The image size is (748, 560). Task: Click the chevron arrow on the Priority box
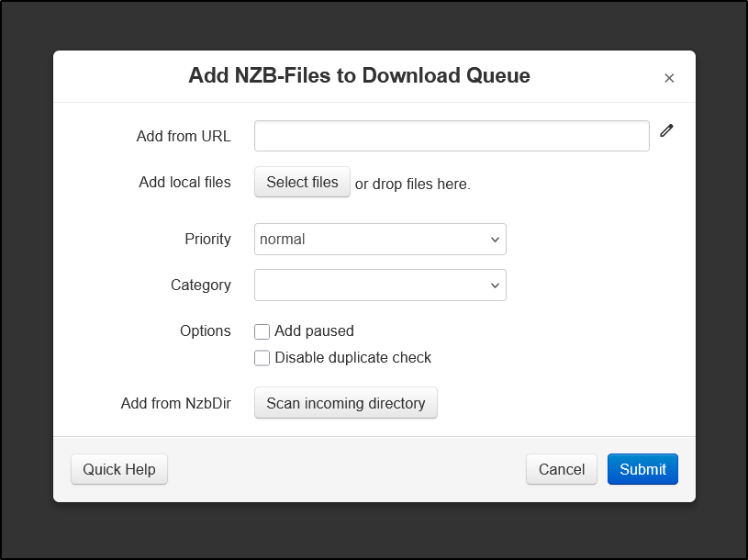tap(495, 240)
